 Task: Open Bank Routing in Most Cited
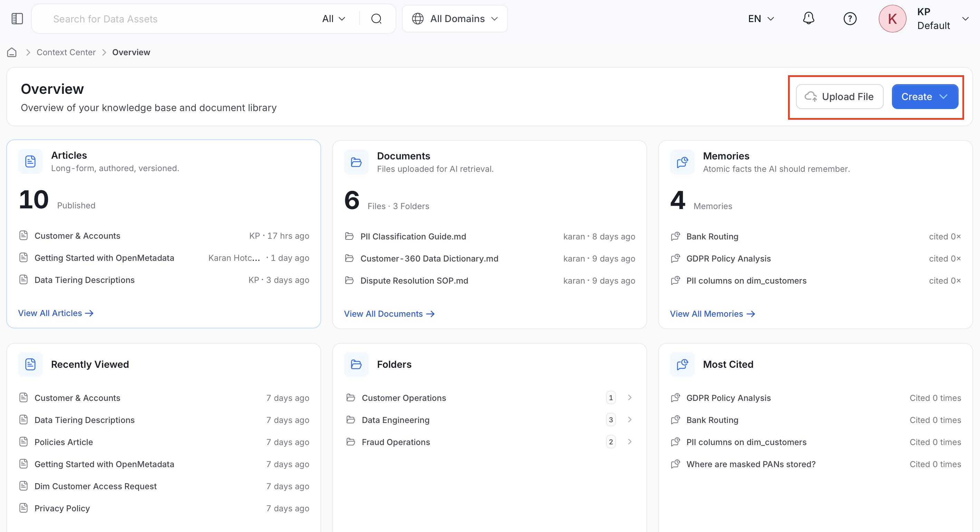(712, 420)
